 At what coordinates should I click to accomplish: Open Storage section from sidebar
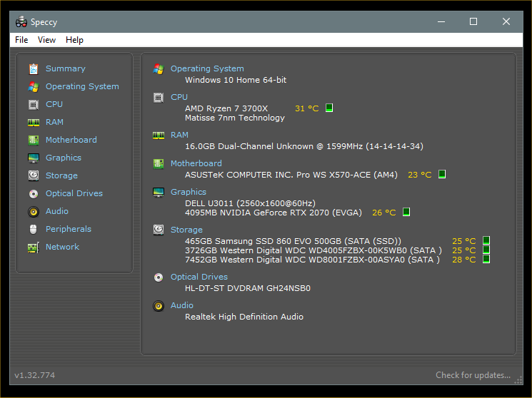coord(61,175)
